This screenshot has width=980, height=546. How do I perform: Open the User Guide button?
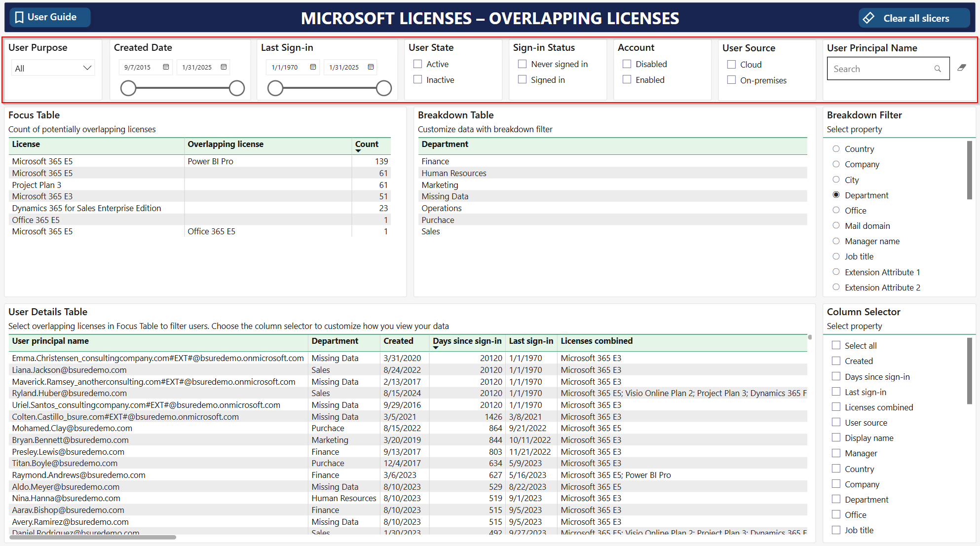pyautogui.click(x=51, y=17)
